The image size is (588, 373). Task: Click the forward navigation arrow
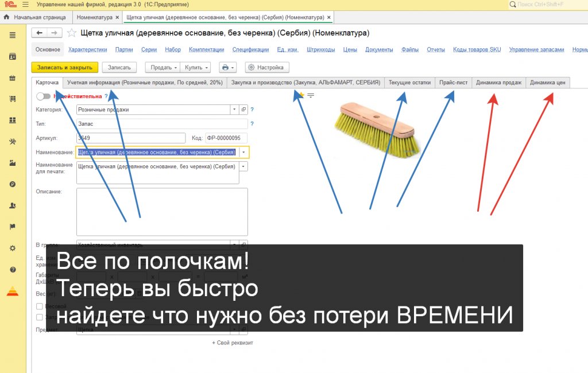(55, 33)
